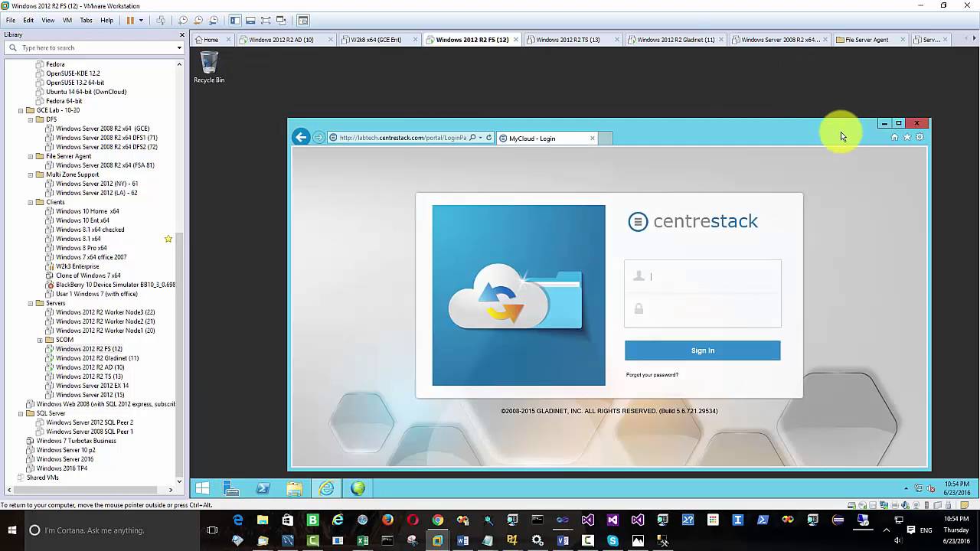Image resolution: width=980 pixels, height=551 pixels.
Task: Open Recycle Bin on guest desktop
Action: tap(209, 67)
